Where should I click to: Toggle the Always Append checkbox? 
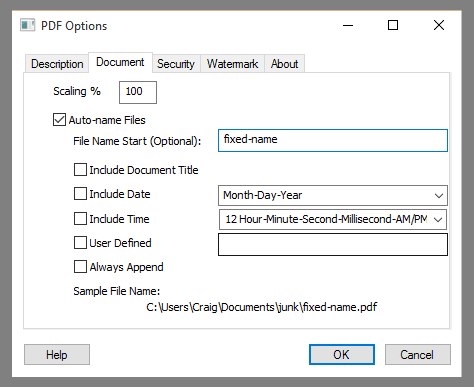(x=80, y=267)
